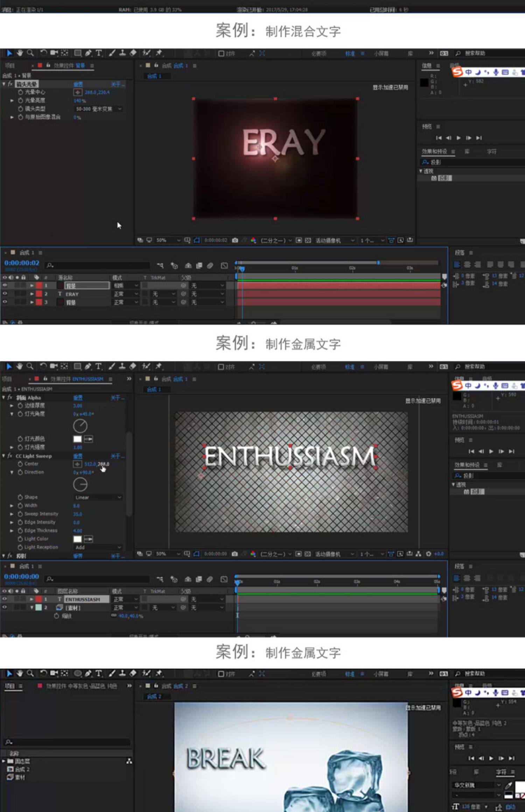Click the 合成 2 item in BREAK project panel
The width and height of the screenshot is (525, 812).
click(19, 769)
